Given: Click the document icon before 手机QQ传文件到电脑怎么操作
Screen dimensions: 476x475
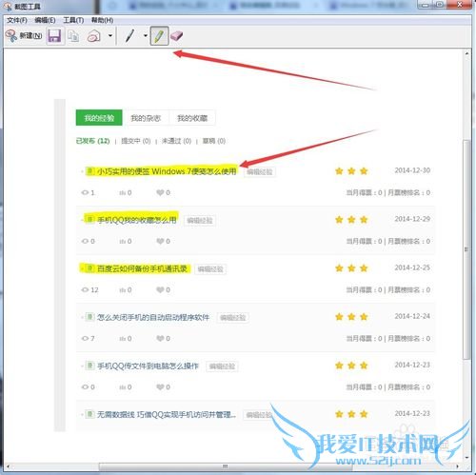Looking at the screenshot, I should [x=89, y=366].
